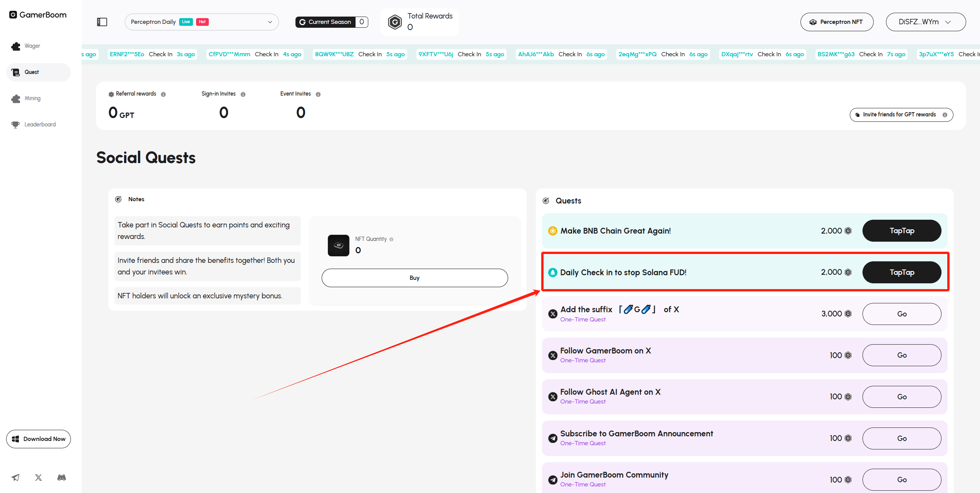
Task: Open the DiSFZ...WYm wallet dropdown
Action: [926, 22]
